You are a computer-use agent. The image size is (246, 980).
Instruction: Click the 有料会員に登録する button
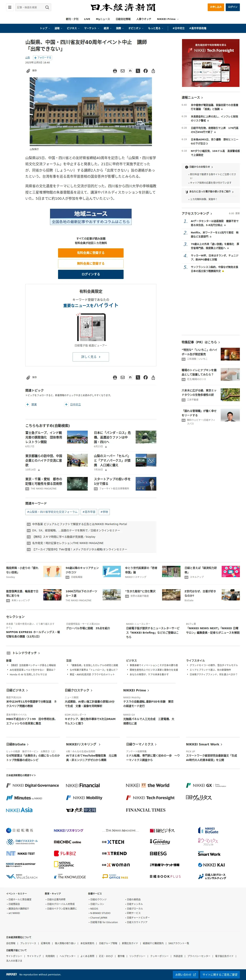pyautogui.click(x=91, y=253)
